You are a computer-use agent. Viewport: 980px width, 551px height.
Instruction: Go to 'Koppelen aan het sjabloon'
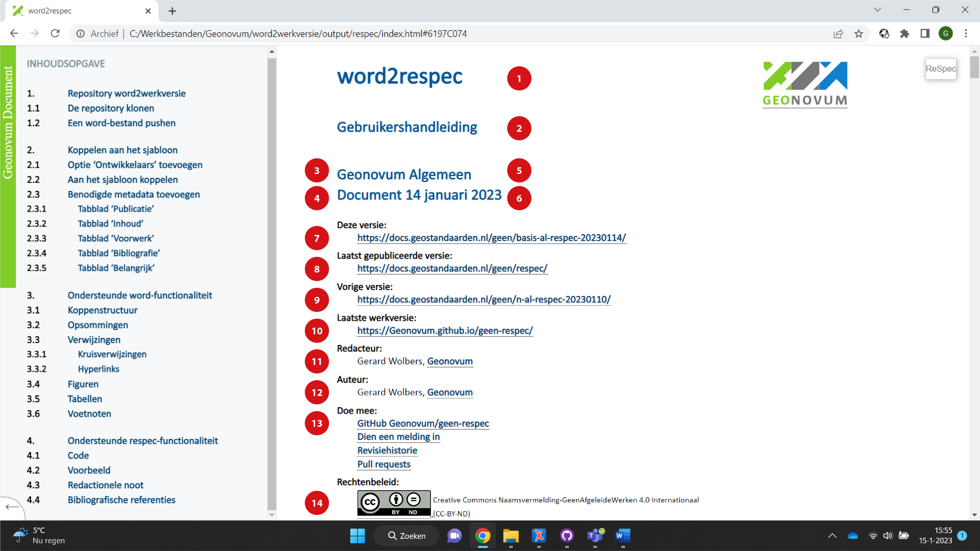[x=122, y=150]
